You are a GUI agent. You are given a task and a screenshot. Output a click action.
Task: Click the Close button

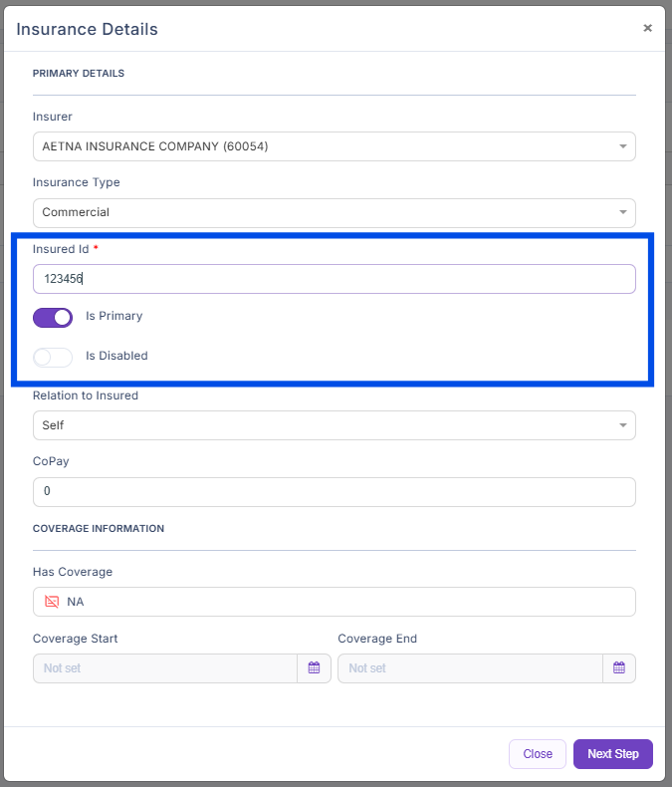(538, 754)
